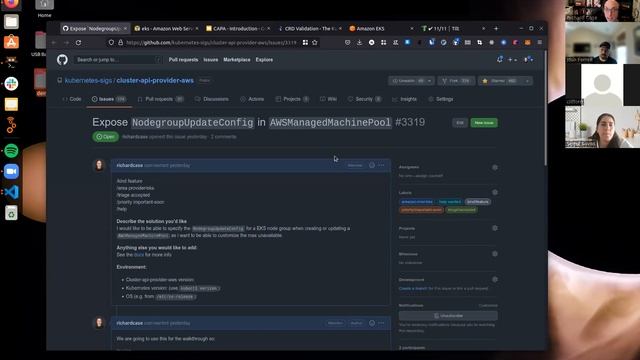Open the create-new plus dropdown
This screenshot has width=640, height=360.
(512, 60)
